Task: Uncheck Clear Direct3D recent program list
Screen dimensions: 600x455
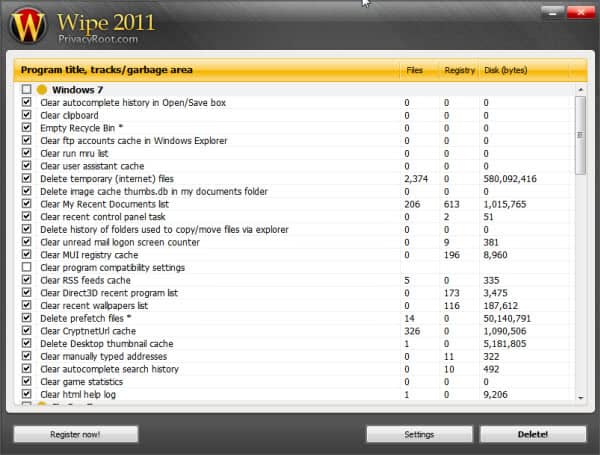Action: [26, 292]
